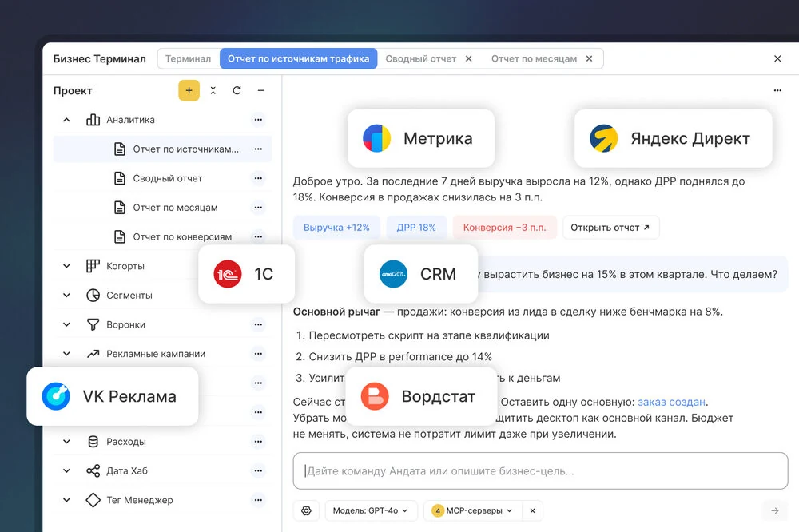Expand the Воронки section
The width and height of the screenshot is (799, 532).
point(66,324)
